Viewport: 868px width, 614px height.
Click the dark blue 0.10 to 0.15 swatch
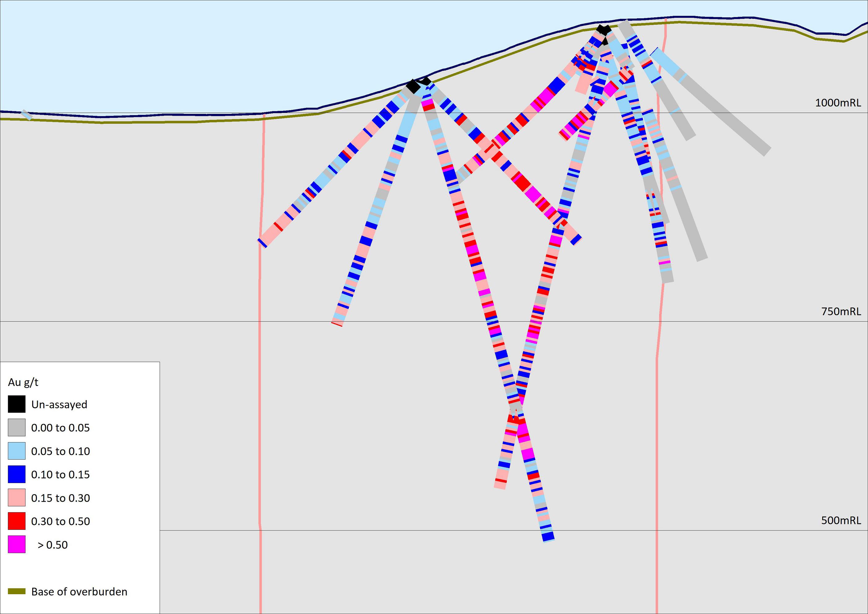point(17,474)
